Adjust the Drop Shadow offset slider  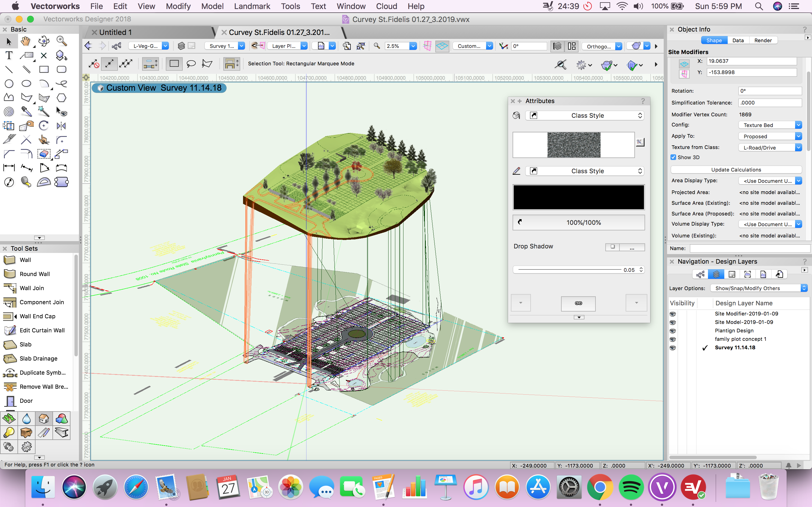tap(570, 269)
